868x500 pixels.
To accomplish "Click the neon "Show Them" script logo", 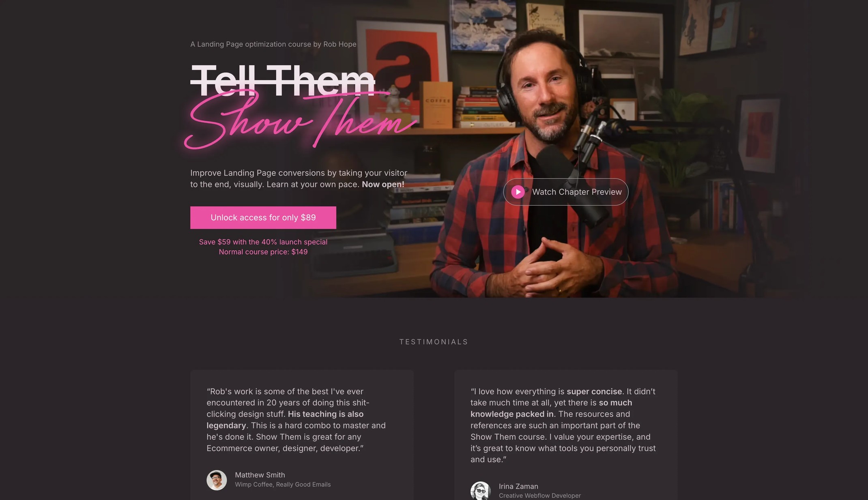I will tap(300, 120).
